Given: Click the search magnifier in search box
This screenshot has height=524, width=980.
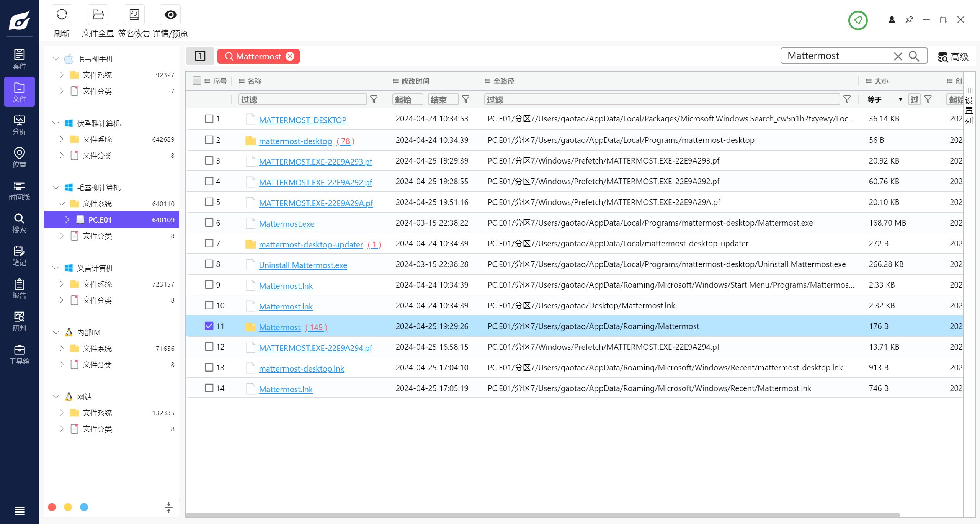Looking at the screenshot, I should 914,56.
